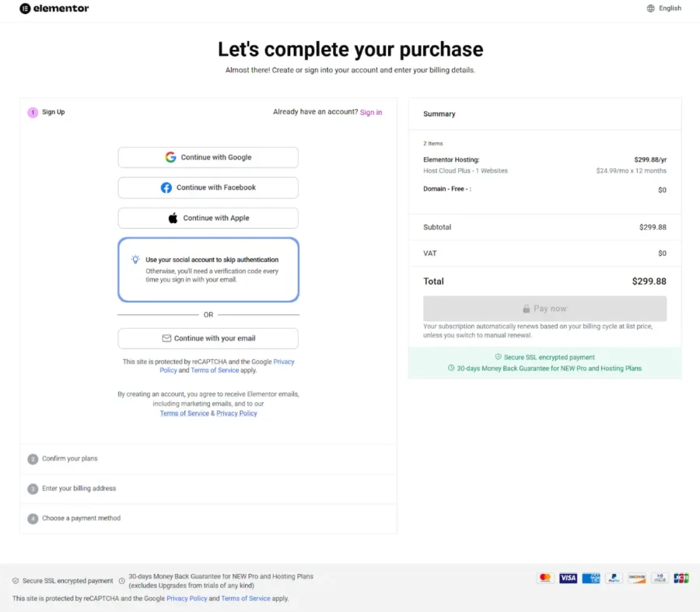Expand the Enter your billing address section
This screenshot has width=700, height=612.
[x=78, y=488]
